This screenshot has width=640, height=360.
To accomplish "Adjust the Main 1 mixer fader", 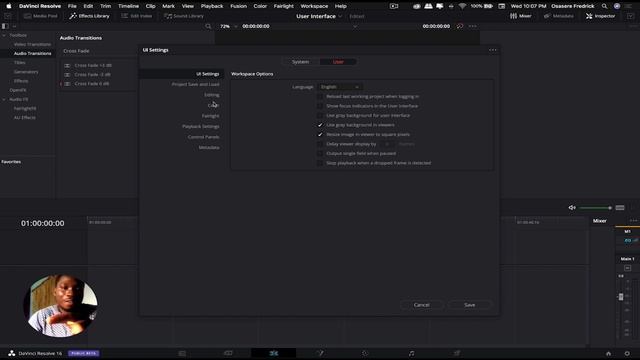I will tap(621, 297).
